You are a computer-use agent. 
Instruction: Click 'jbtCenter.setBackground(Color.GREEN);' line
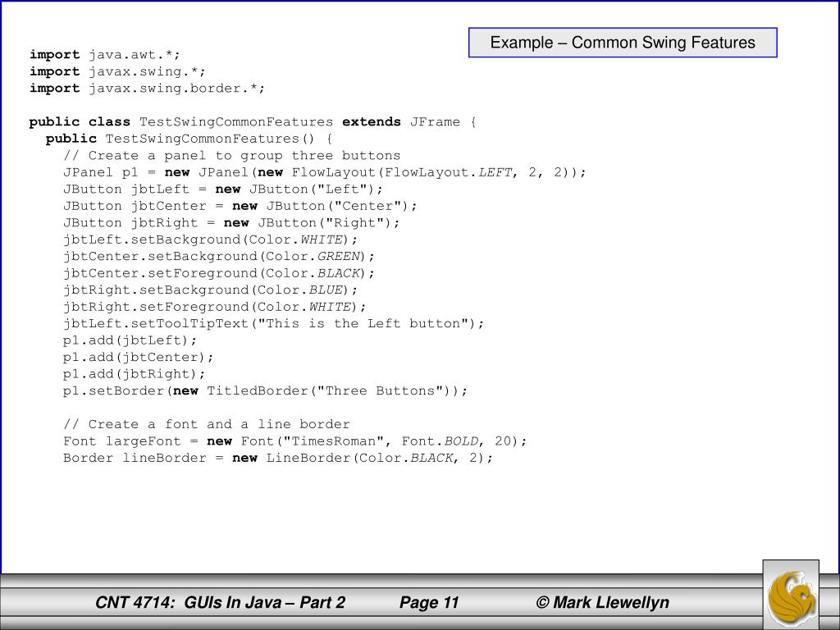tap(219, 257)
